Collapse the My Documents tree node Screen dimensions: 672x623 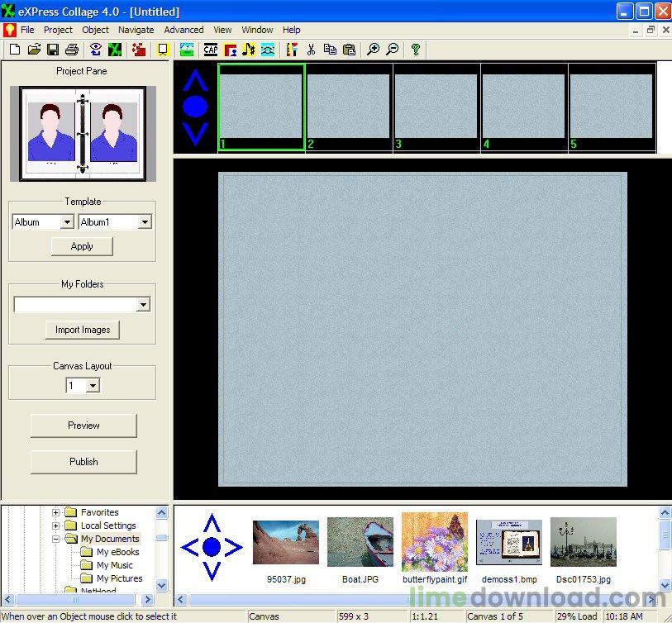56,539
